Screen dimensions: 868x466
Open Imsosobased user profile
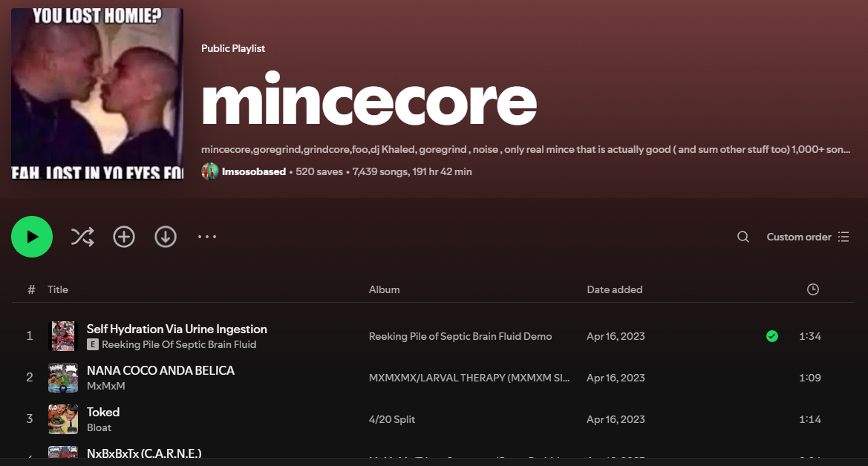[x=253, y=171]
